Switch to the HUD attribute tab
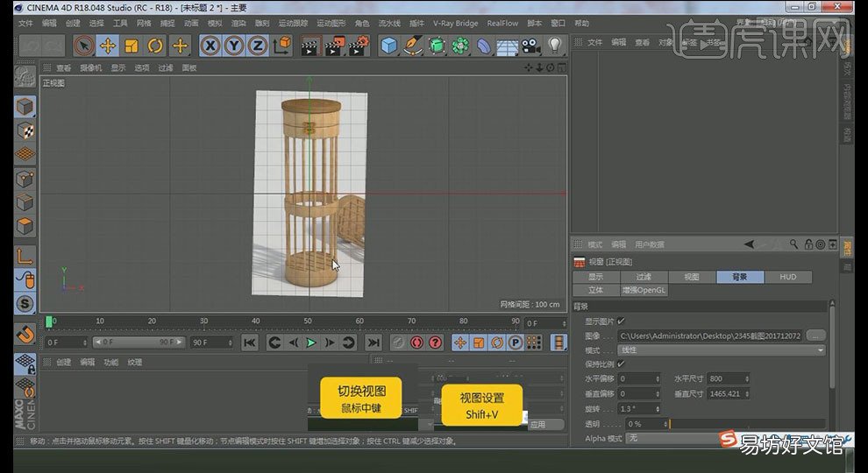The image size is (868, 473). (x=787, y=277)
